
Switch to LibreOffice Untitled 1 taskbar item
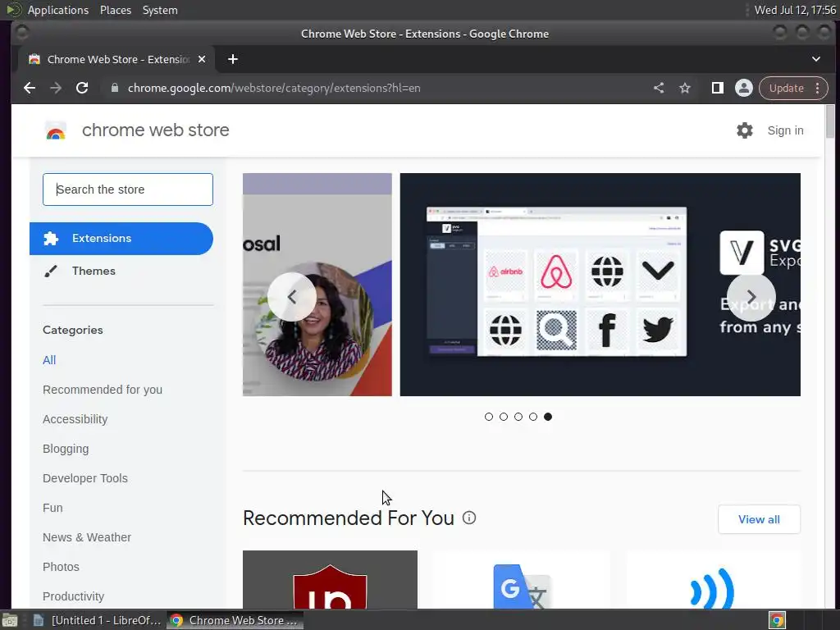(x=97, y=620)
